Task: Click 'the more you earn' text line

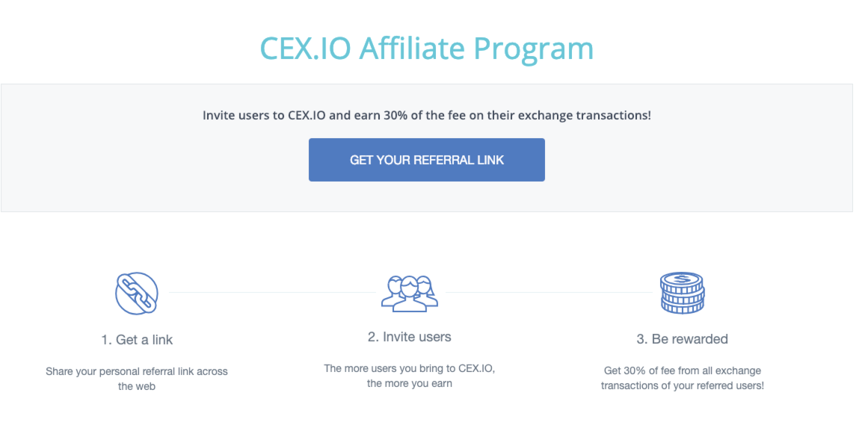Action: (x=409, y=384)
